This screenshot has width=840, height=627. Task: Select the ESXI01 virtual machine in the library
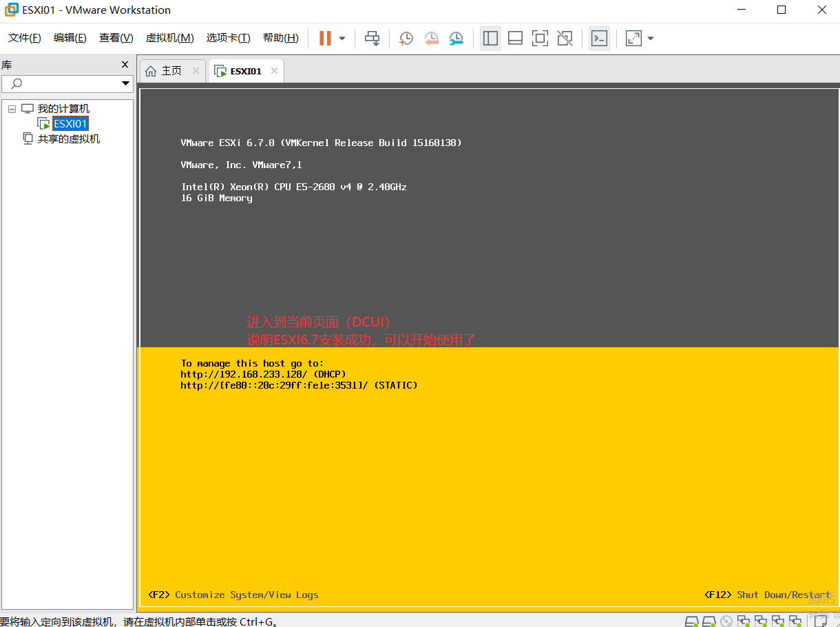pyautogui.click(x=71, y=124)
